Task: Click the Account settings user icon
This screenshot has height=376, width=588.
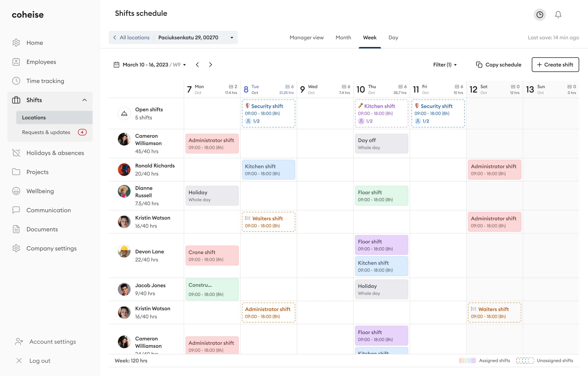Action: coord(19,341)
